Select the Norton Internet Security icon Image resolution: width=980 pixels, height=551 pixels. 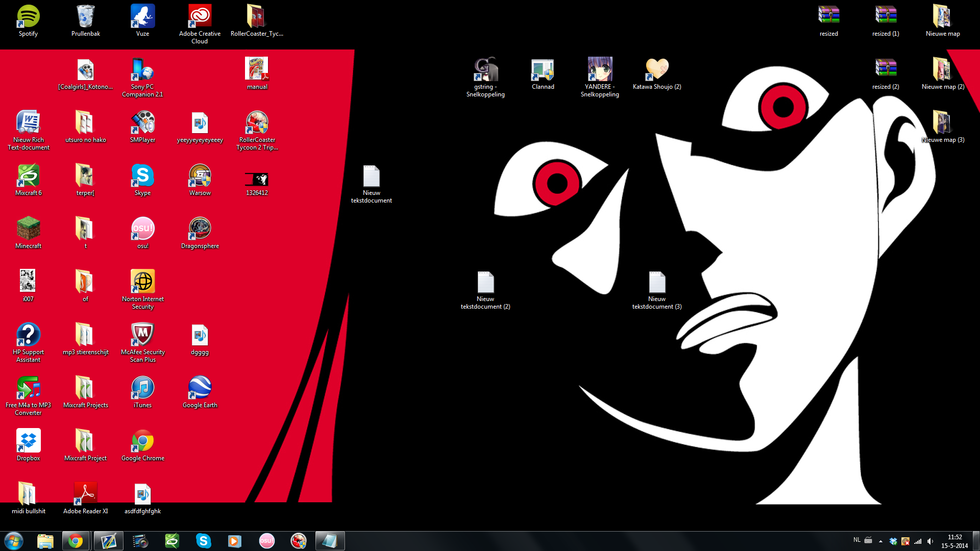(x=142, y=282)
